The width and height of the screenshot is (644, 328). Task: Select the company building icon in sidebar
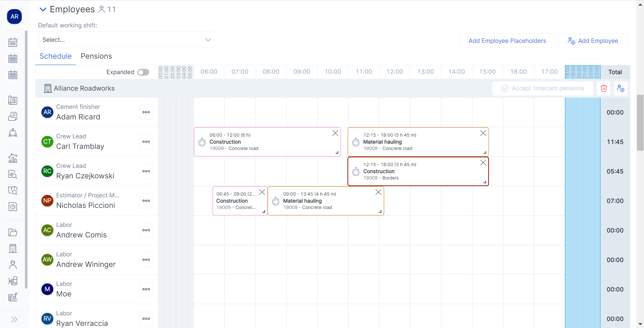click(13, 248)
